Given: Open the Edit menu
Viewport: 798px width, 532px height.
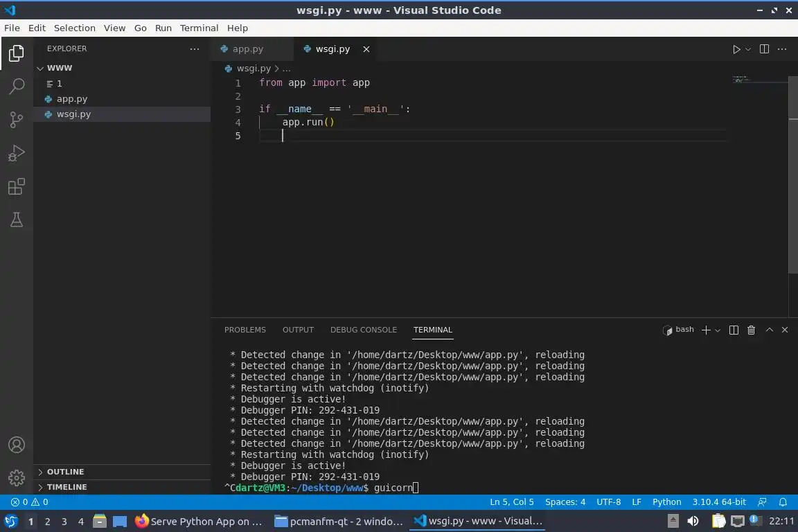Looking at the screenshot, I should (37, 28).
